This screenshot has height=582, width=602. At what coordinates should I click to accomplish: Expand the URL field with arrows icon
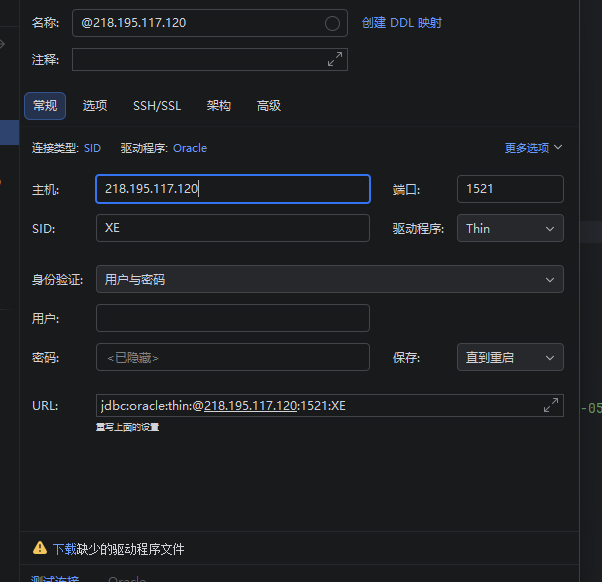[x=551, y=405]
